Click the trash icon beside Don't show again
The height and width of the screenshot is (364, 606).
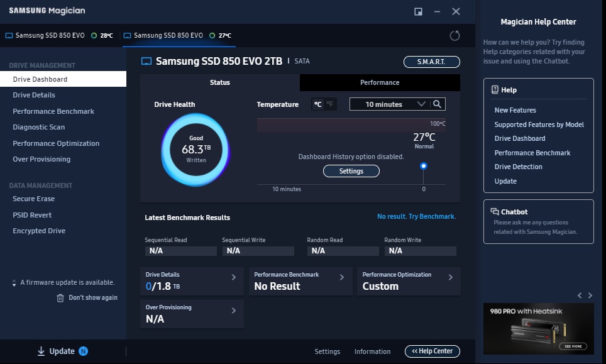pyautogui.click(x=60, y=298)
